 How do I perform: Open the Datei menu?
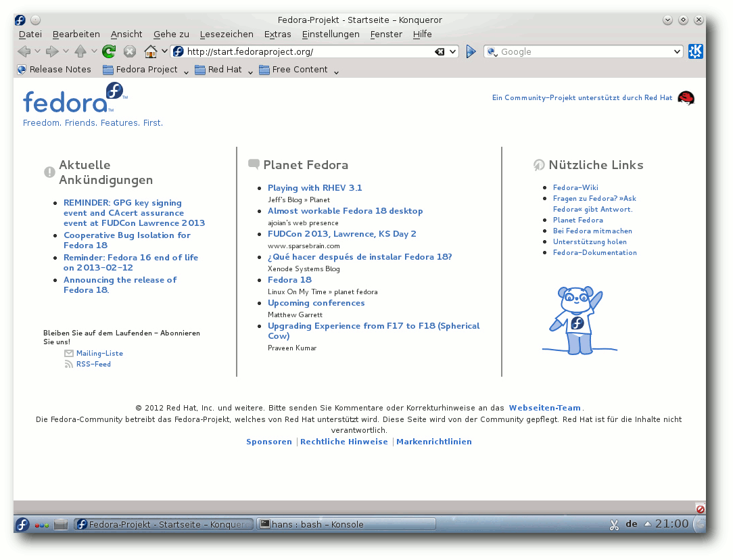(30, 34)
